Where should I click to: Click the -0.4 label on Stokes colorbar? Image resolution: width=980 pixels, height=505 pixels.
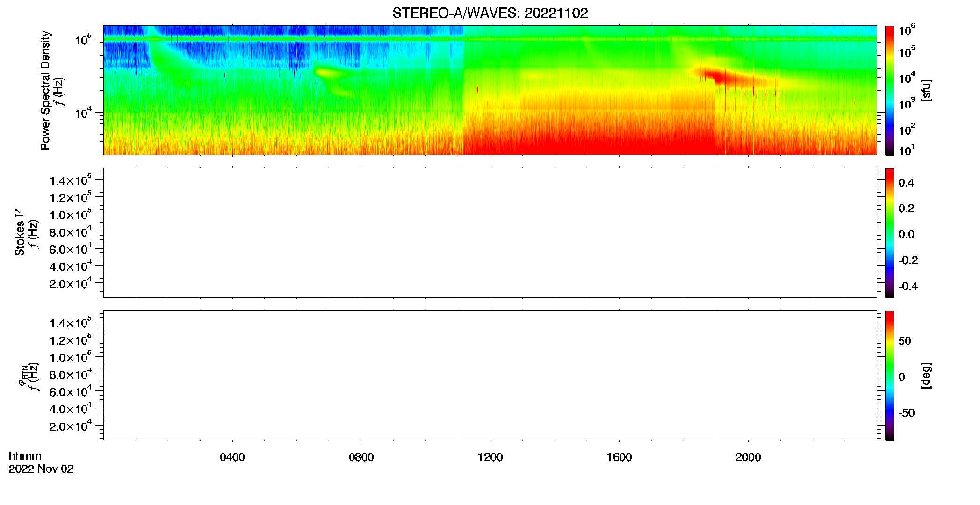pyautogui.click(x=908, y=287)
